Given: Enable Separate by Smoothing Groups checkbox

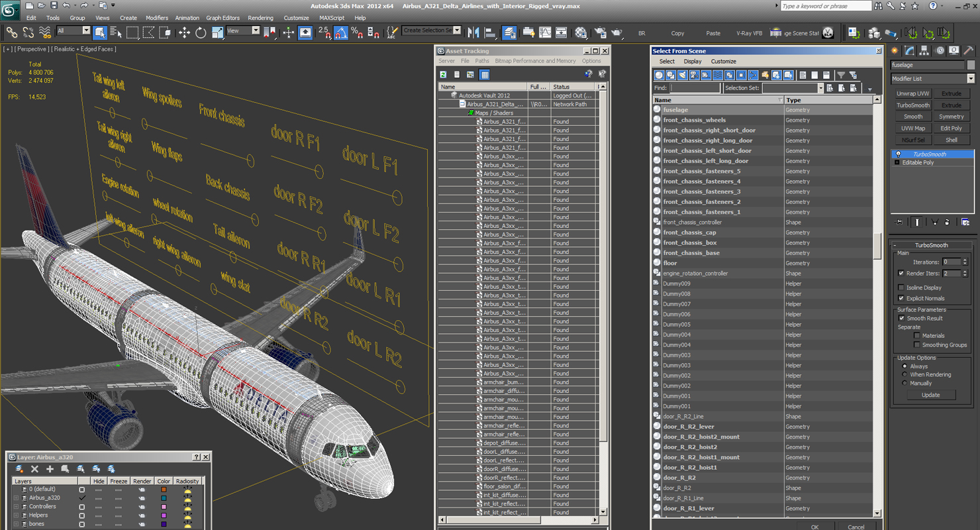Looking at the screenshot, I should [916, 345].
